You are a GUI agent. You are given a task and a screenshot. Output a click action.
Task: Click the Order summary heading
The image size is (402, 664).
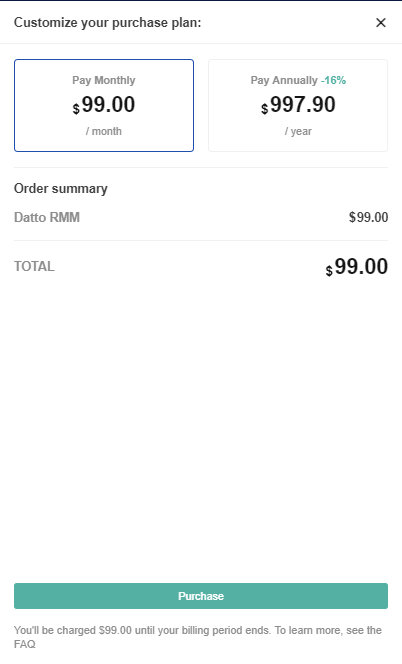(61, 188)
